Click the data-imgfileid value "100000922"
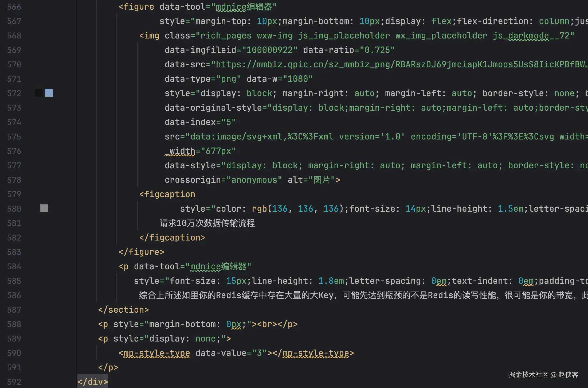Viewport: 588px width, 388px height. [270, 50]
